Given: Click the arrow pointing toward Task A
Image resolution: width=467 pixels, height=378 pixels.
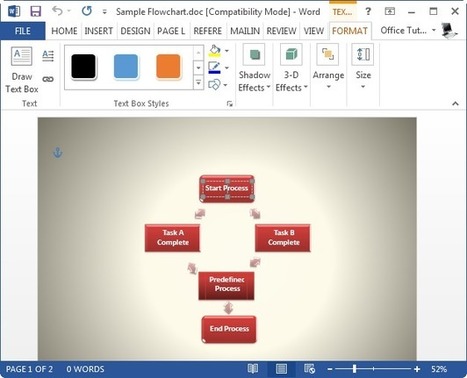Looking at the screenshot, I should coord(200,214).
